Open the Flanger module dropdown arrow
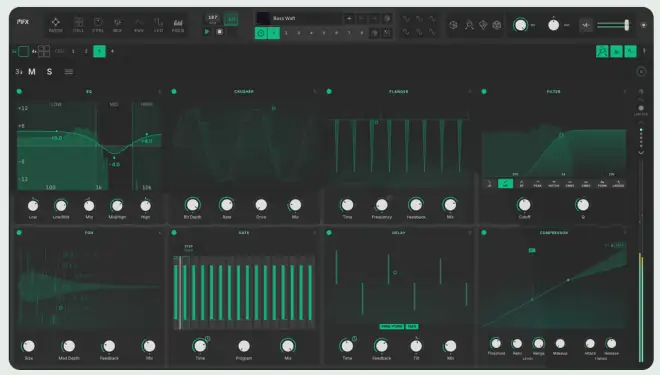Viewport: 660px width, 375px height. 470,91
